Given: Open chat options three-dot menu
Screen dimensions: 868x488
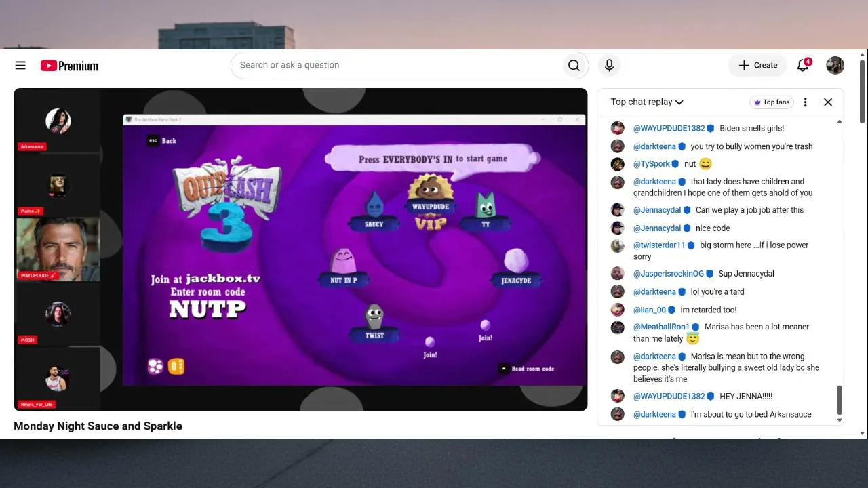Looking at the screenshot, I should pos(805,102).
